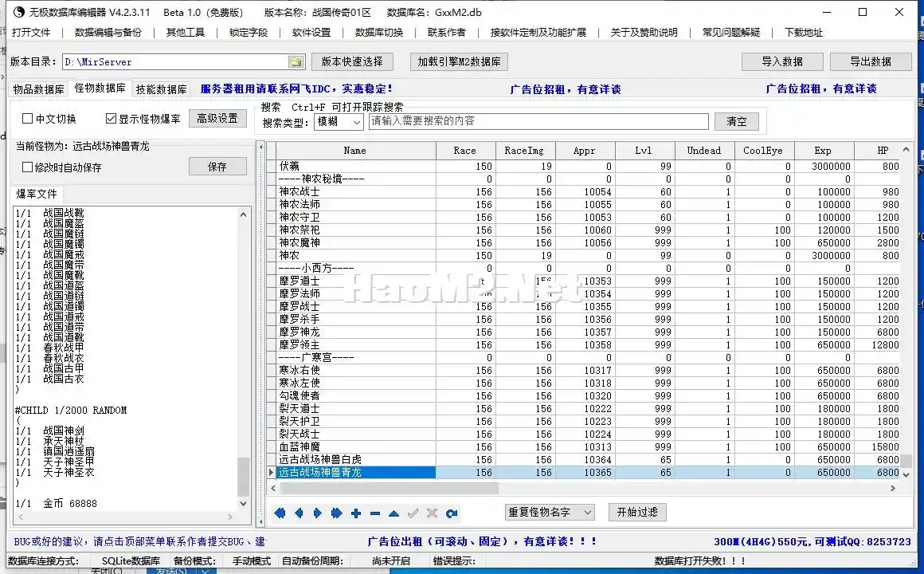The width and height of the screenshot is (924, 574).
Task: Collapse left panel via splitter arrow
Action: pos(261,147)
